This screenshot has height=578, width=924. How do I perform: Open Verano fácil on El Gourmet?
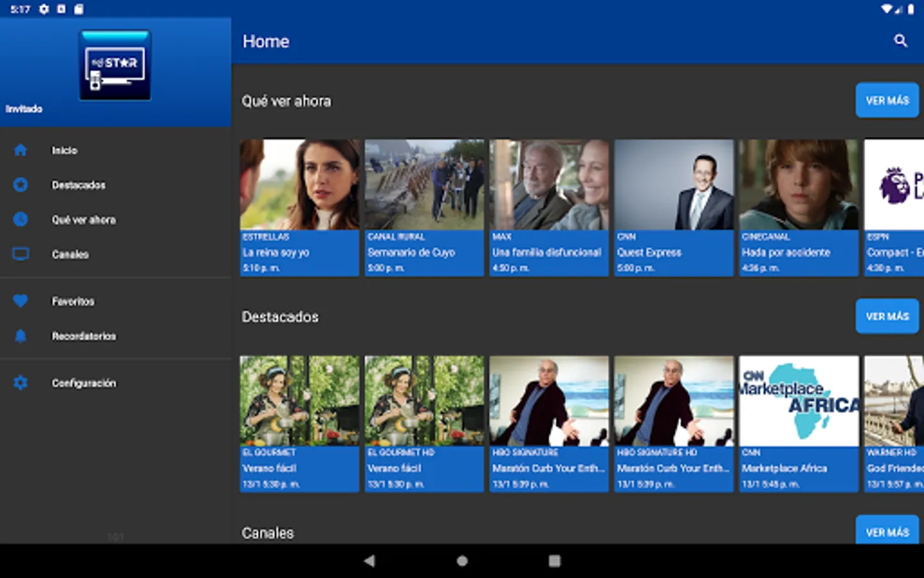pos(300,424)
